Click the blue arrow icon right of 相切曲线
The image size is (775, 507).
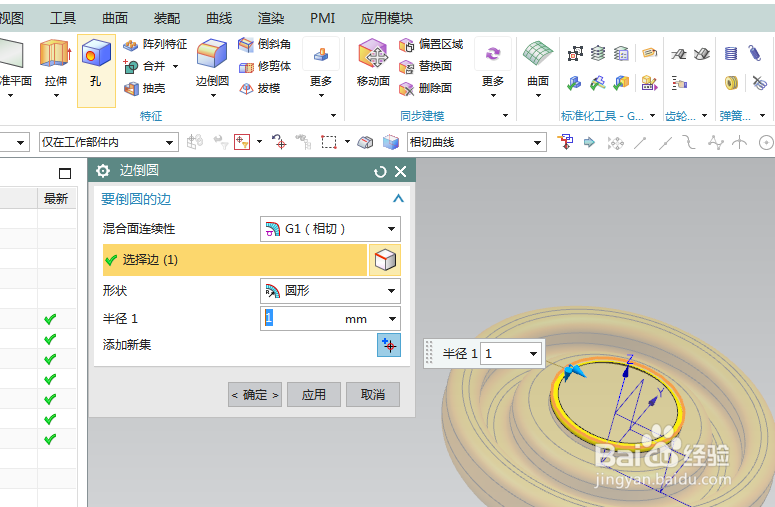pyautogui.click(x=589, y=142)
